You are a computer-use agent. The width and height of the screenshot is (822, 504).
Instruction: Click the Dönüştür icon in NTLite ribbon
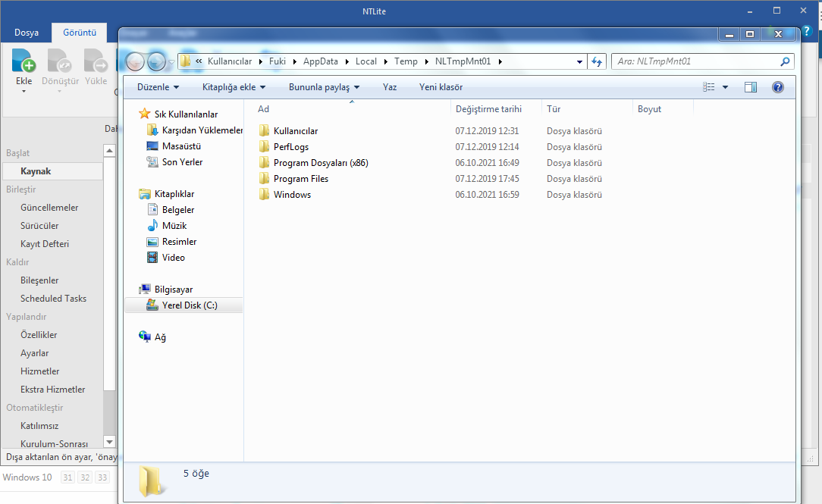click(59, 61)
